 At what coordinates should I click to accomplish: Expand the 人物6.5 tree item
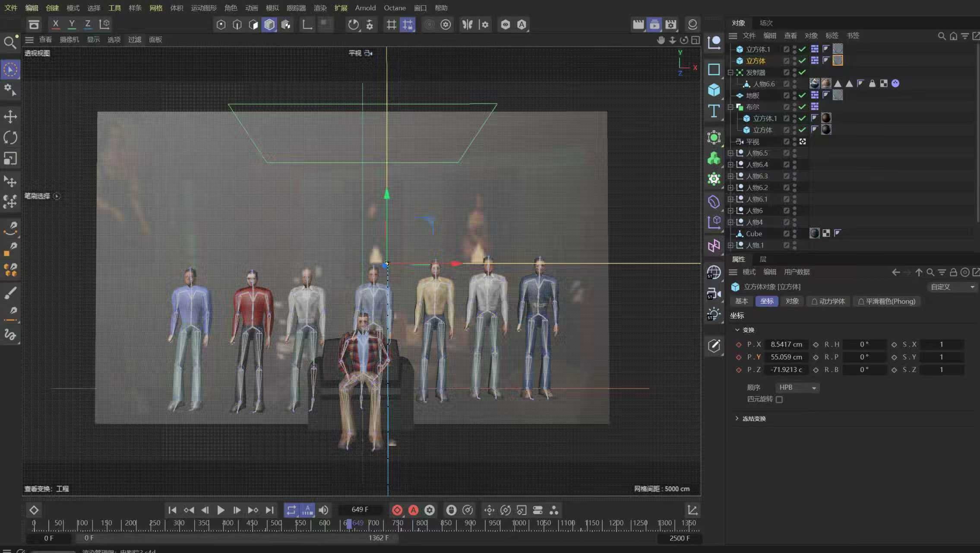coord(730,153)
